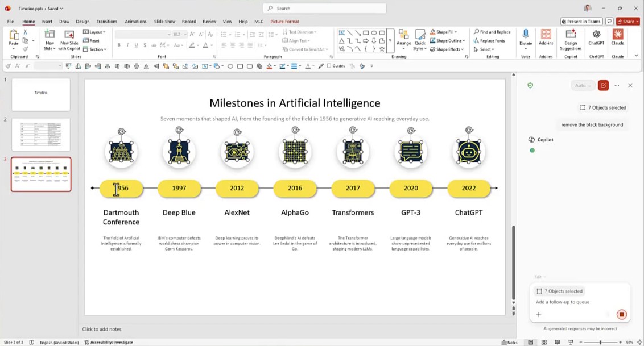Toggle Normal view in status bar
The height and width of the screenshot is (346, 644).
(x=531, y=343)
